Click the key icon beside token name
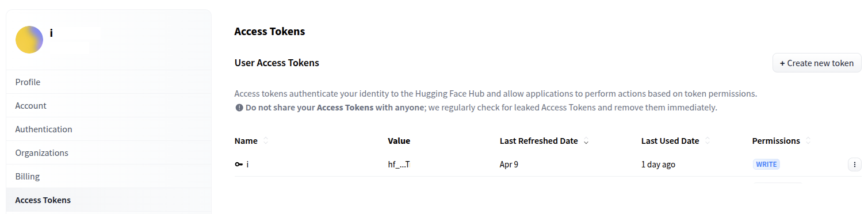The height and width of the screenshot is (214, 868). point(239,165)
